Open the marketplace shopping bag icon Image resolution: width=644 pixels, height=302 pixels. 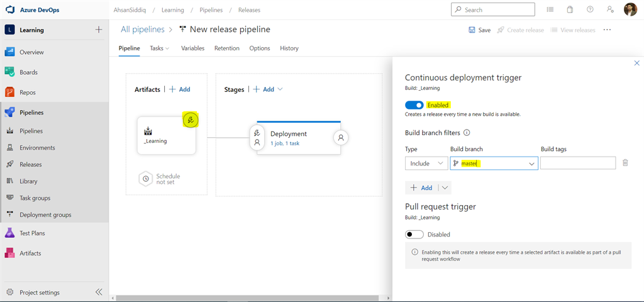[570, 10]
